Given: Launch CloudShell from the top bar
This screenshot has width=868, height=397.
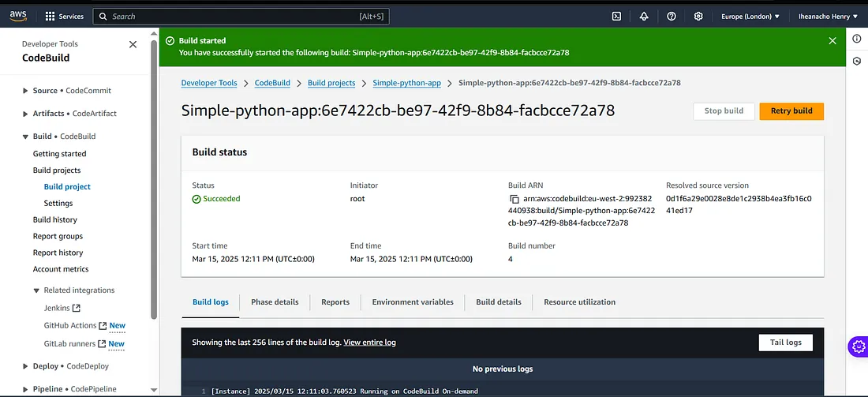Looking at the screenshot, I should coord(616,17).
